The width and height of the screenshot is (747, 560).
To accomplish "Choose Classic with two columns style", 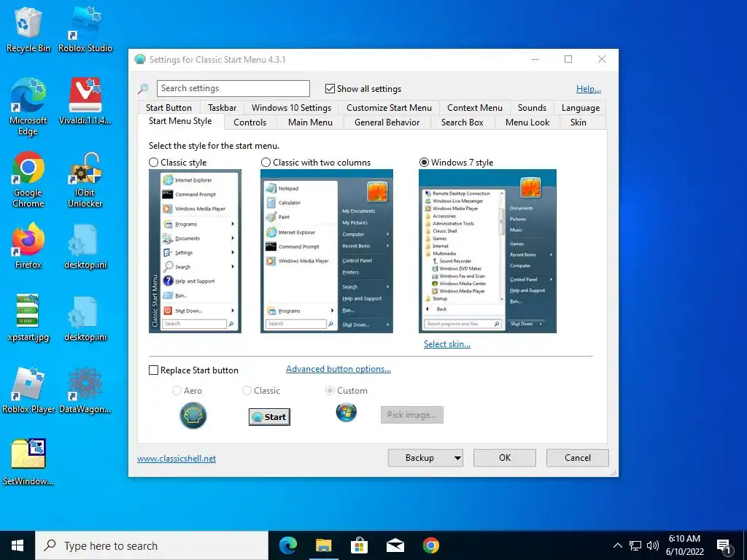I will (x=266, y=163).
